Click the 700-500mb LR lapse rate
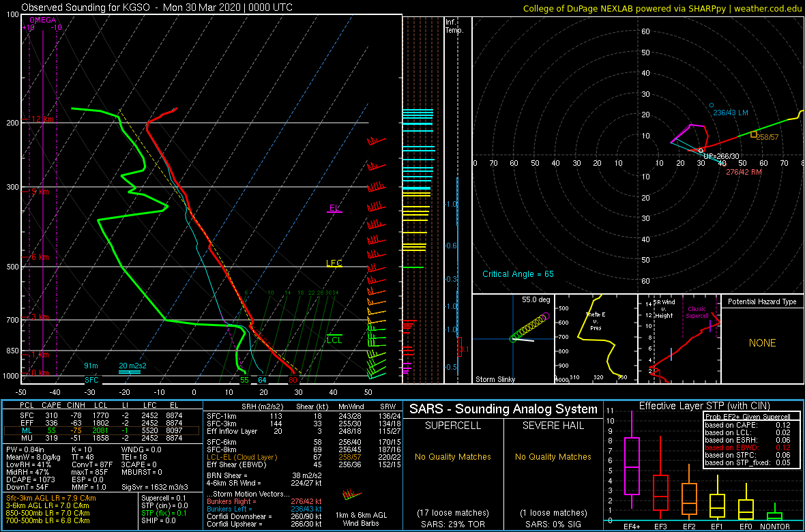The image size is (805, 532). coord(48,520)
